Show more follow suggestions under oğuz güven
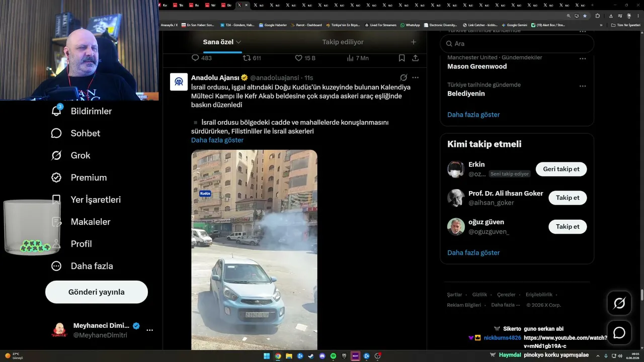644x362 pixels. [x=473, y=253]
